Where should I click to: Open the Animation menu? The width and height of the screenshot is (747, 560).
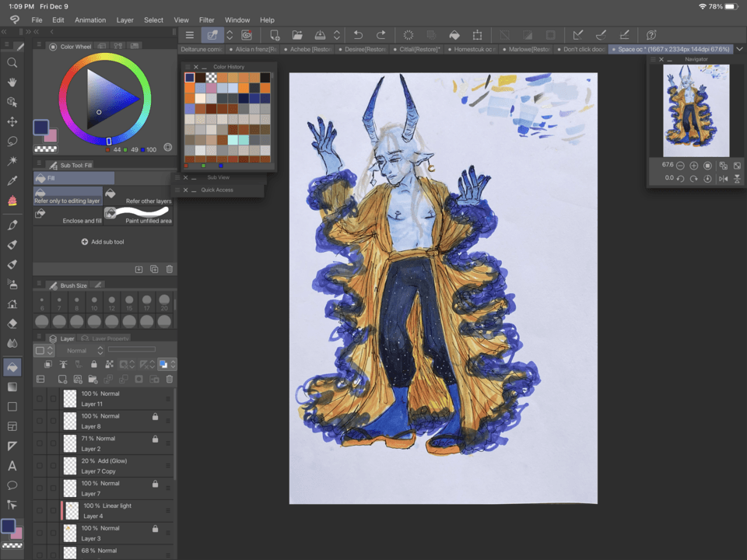click(x=90, y=20)
